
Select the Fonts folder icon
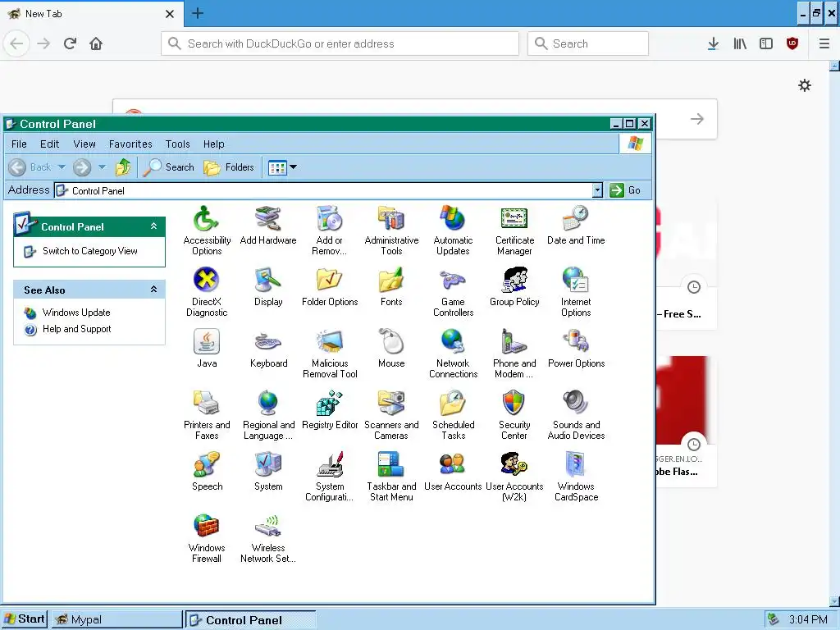click(391, 280)
